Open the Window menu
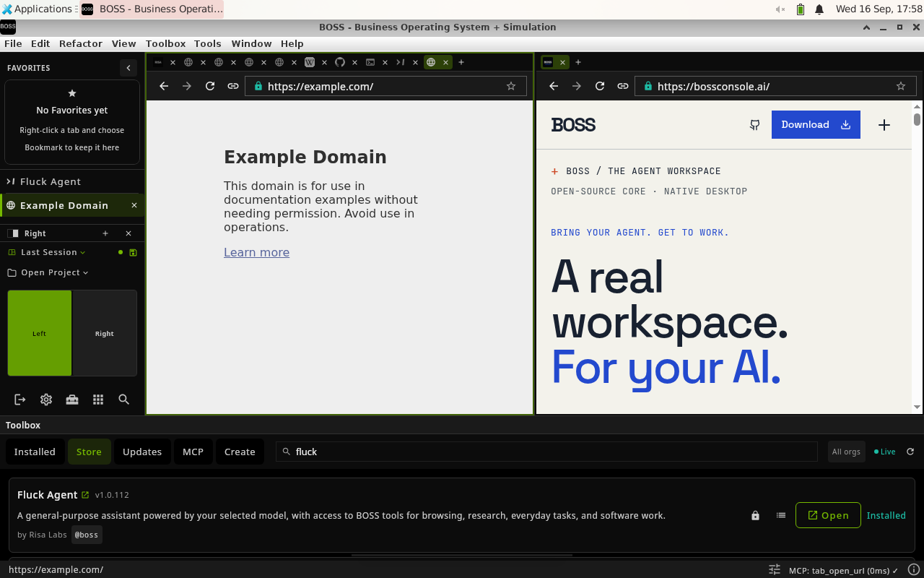 tap(251, 43)
